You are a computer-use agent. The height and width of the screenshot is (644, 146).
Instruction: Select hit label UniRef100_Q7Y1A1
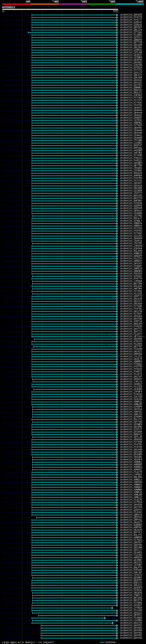[x=131, y=32]
